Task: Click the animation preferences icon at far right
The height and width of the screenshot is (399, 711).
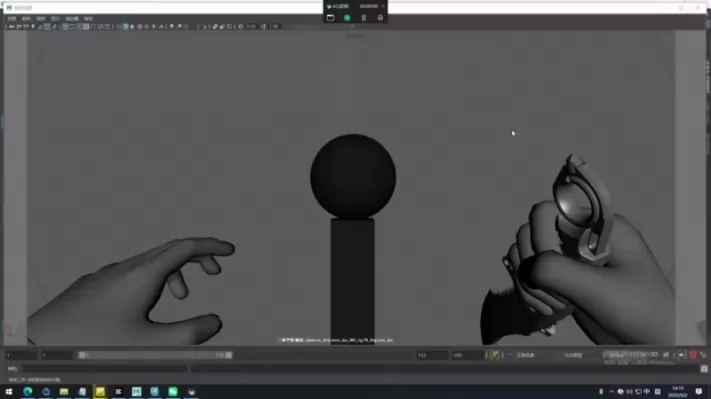Action: (703, 355)
